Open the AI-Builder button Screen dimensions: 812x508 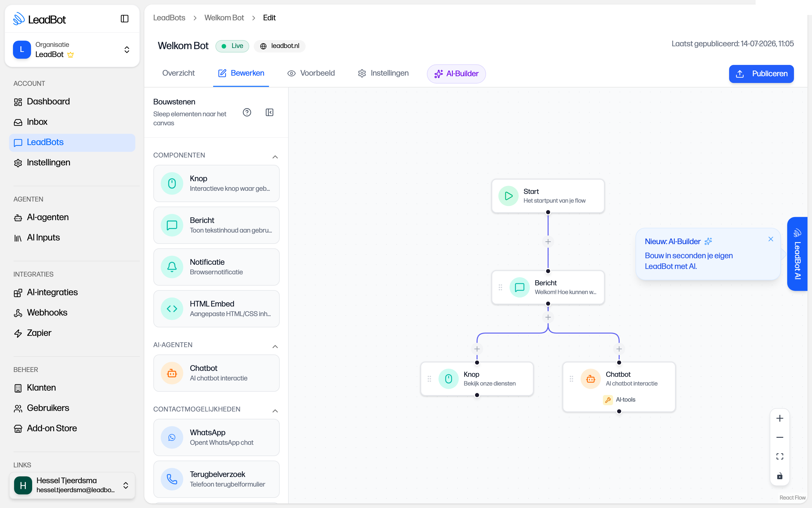click(456, 74)
